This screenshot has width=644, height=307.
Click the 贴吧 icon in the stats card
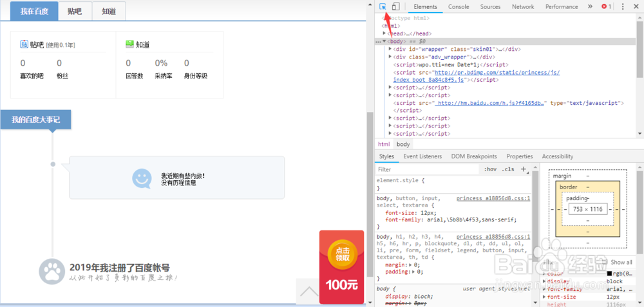[24, 44]
